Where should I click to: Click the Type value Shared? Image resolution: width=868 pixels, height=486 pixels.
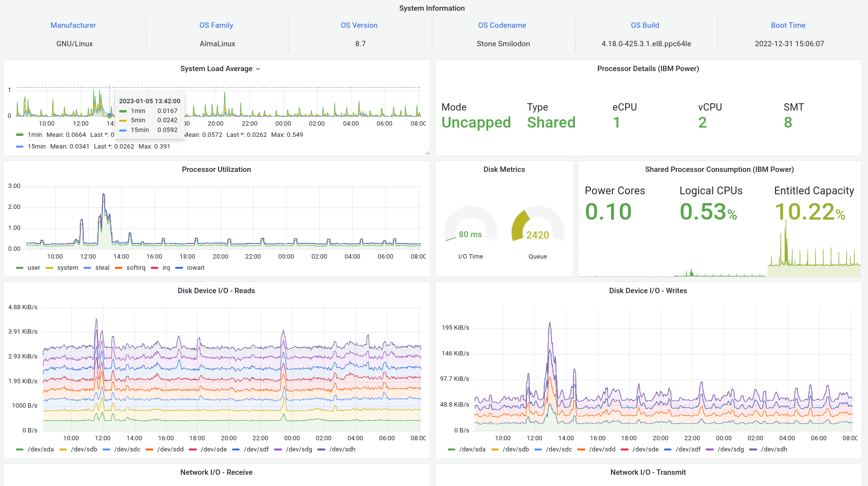(551, 123)
